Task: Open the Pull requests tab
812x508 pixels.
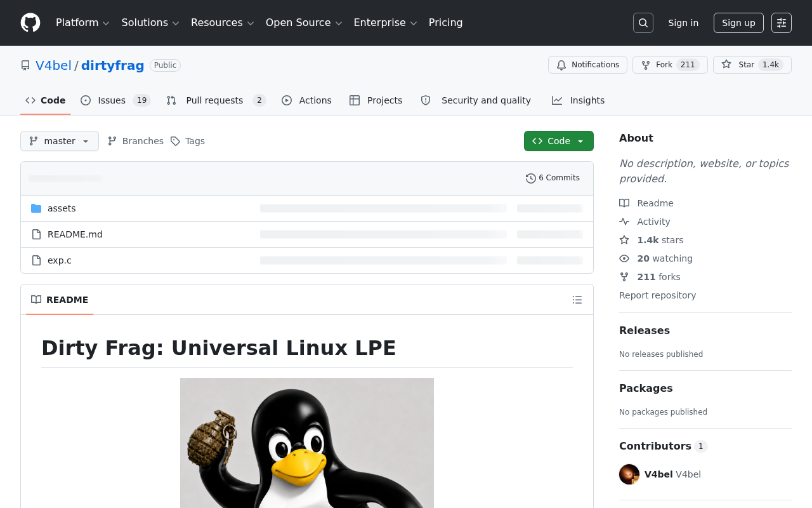Action: click(216, 100)
